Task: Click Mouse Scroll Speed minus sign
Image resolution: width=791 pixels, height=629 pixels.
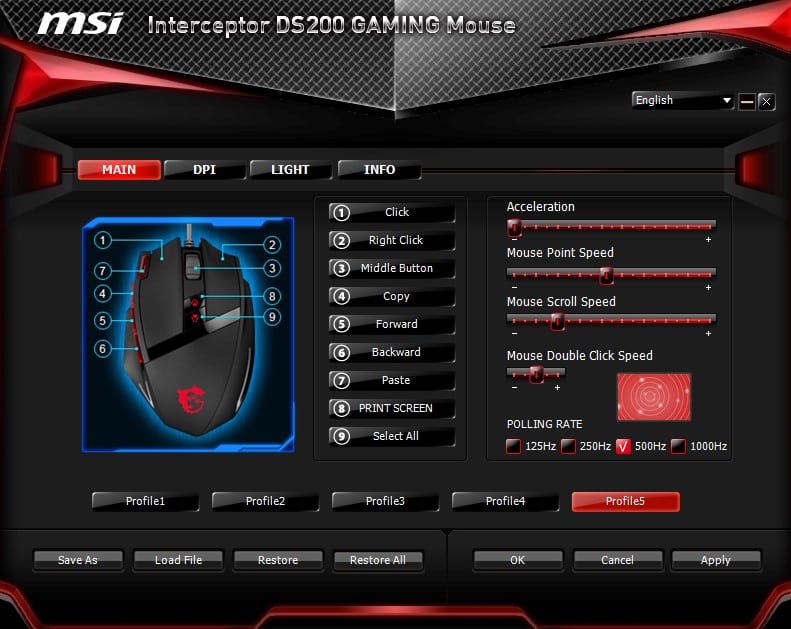Action: coord(514,334)
